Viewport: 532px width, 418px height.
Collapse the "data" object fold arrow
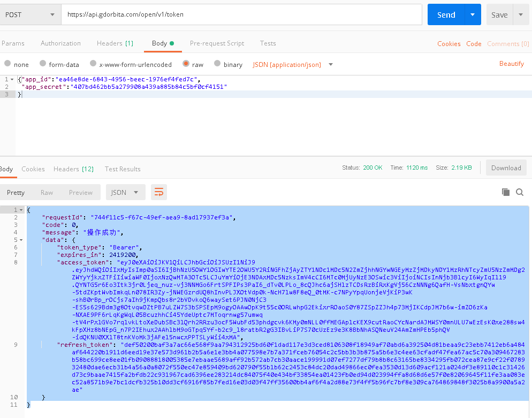pos(21,240)
